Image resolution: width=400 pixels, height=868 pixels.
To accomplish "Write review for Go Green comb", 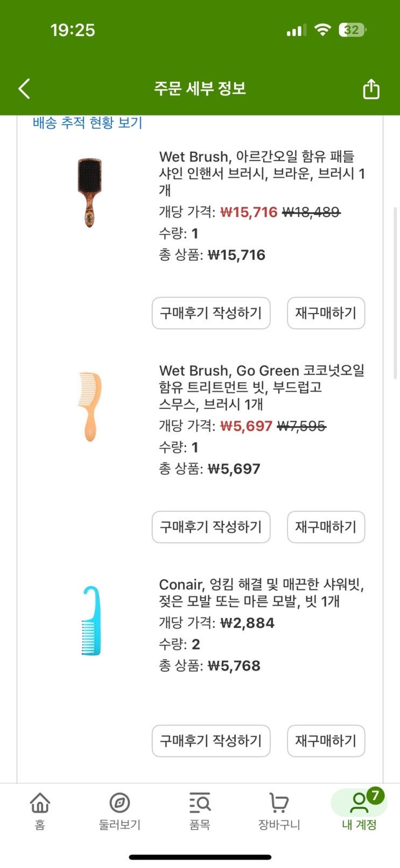I will 211,527.
